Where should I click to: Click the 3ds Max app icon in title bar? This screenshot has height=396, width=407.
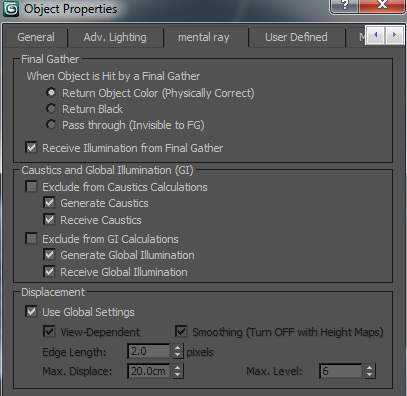click(11, 9)
